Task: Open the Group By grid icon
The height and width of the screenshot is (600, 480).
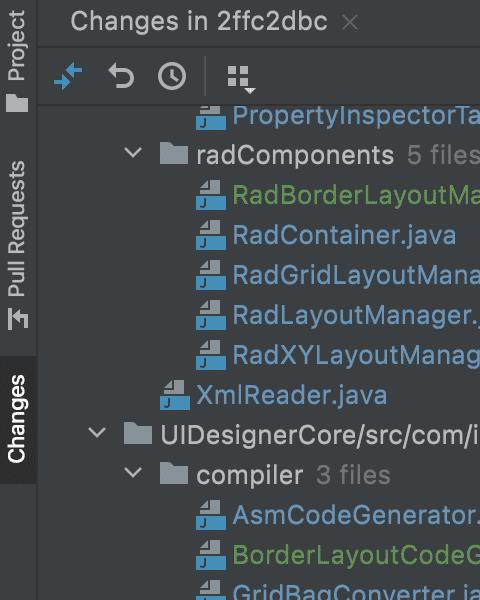Action: coord(241,79)
